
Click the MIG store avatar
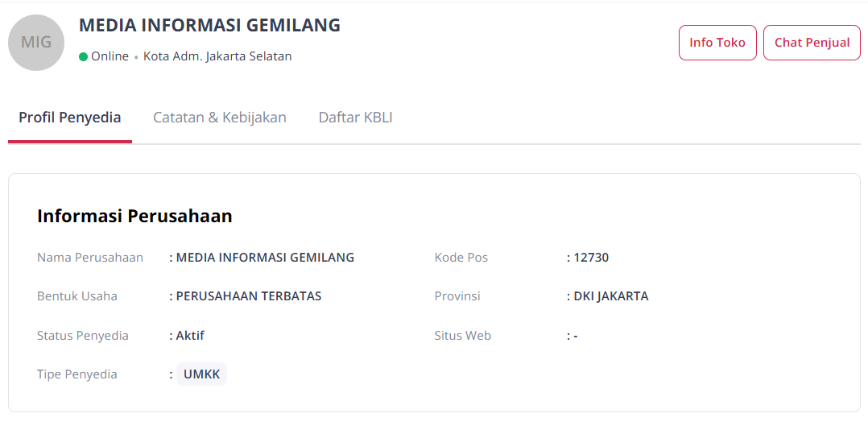pyautogui.click(x=36, y=43)
